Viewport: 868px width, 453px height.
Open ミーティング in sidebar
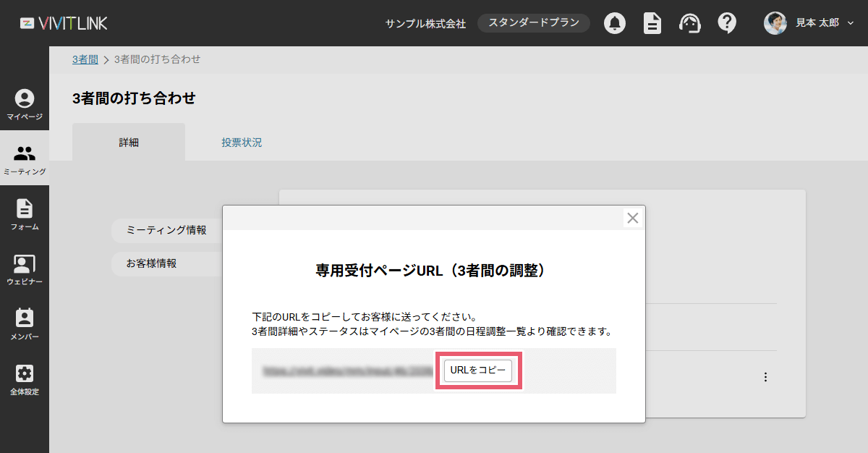(25, 159)
